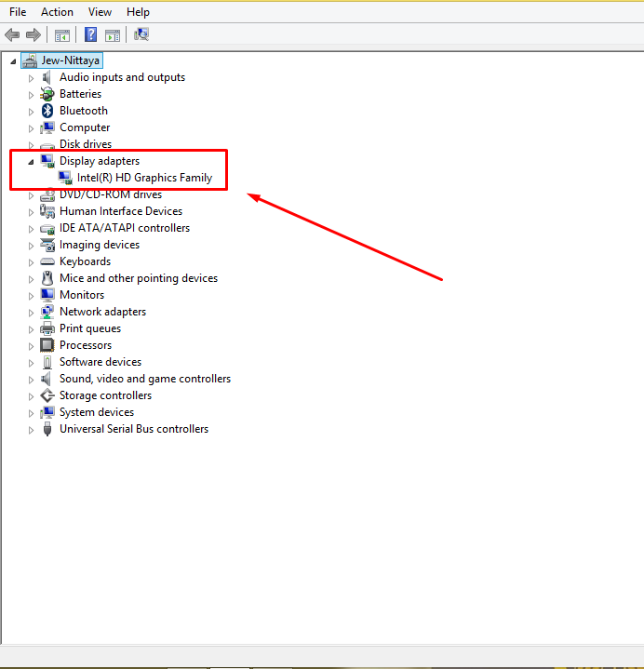The image size is (644, 669).
Task: Click the Scan for hardware changes icon
Action: point(141,34)
